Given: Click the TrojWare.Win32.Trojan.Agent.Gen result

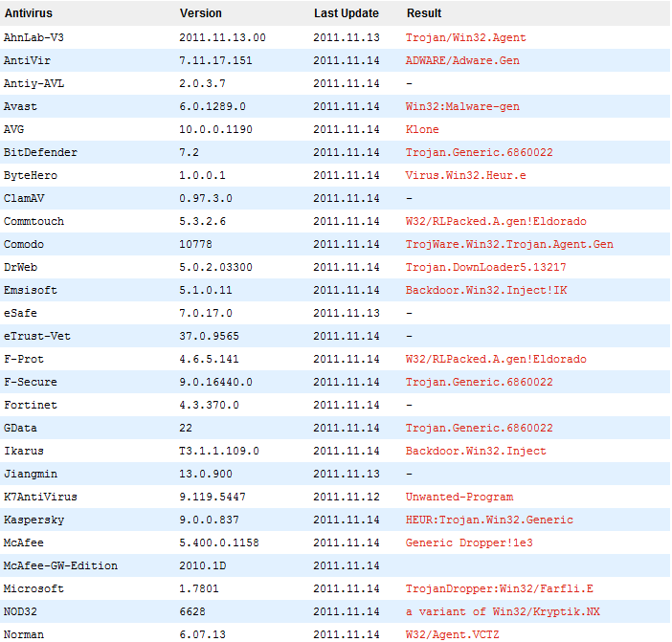Looking at the screenshot, I should tap(509, 245).
